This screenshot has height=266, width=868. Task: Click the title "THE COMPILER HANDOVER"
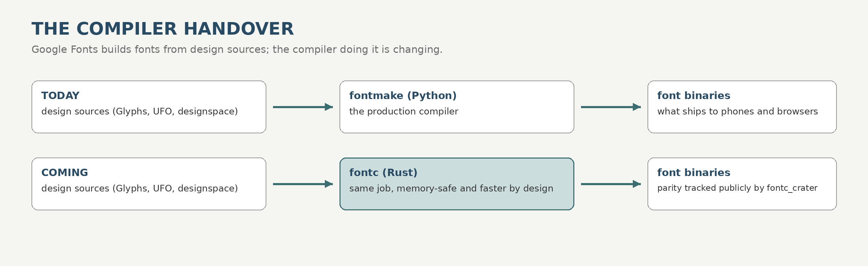coord(163,29)
